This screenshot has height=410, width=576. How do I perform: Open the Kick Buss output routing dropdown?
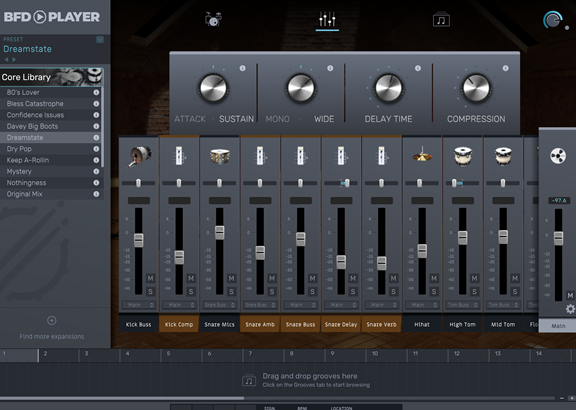(x=139, y=305)
